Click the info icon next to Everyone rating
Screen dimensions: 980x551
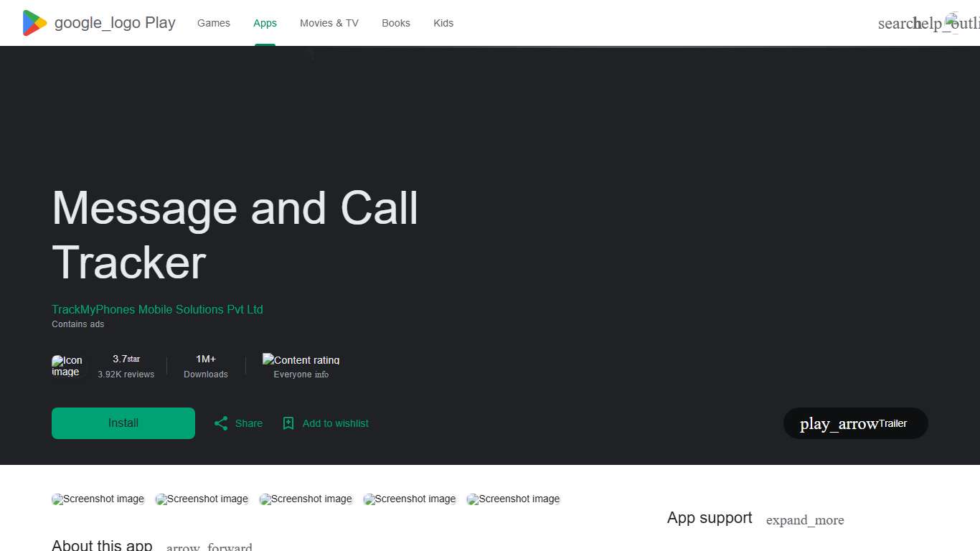click(322, 374)
